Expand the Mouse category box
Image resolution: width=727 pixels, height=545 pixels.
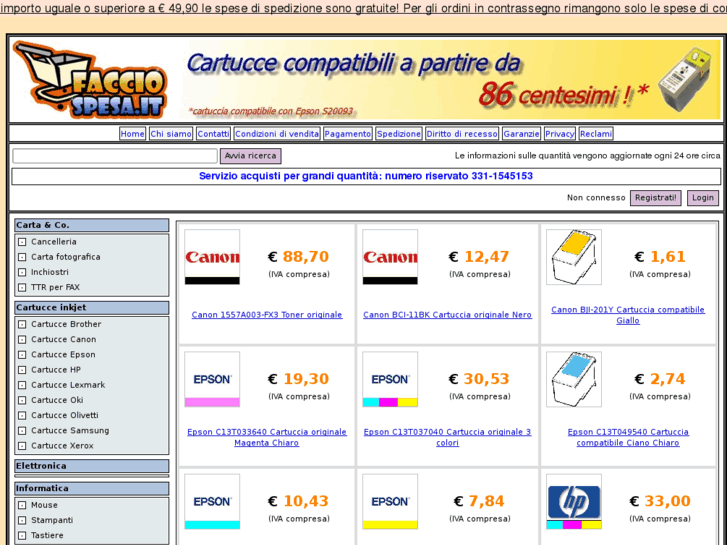[22, 505]
